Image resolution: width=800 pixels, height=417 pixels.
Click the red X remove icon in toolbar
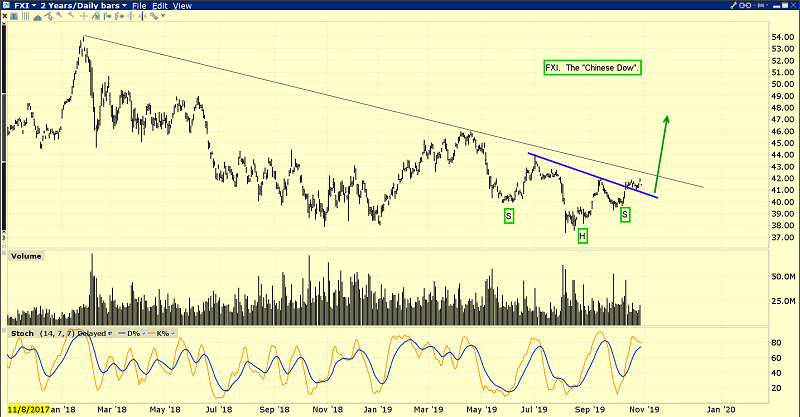[5, 16]
